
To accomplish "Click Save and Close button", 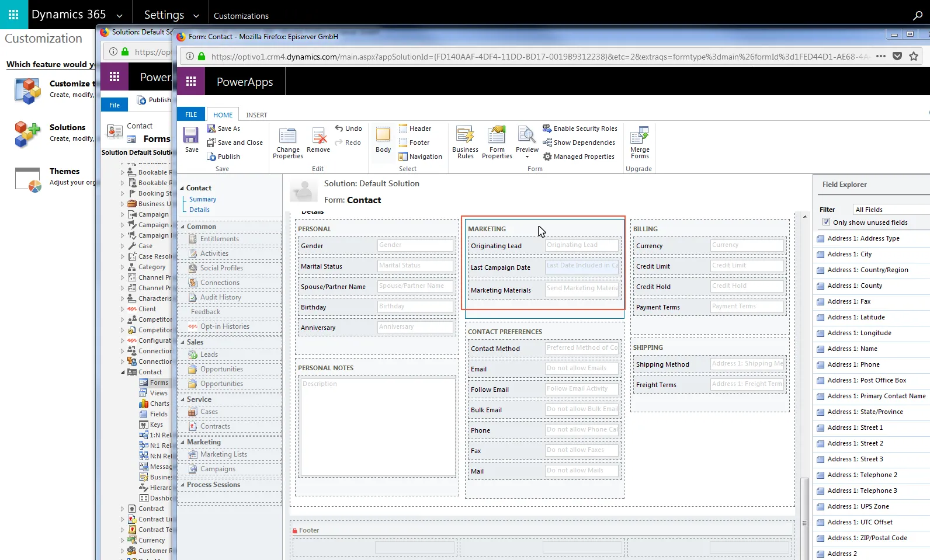I will [235, 142].
